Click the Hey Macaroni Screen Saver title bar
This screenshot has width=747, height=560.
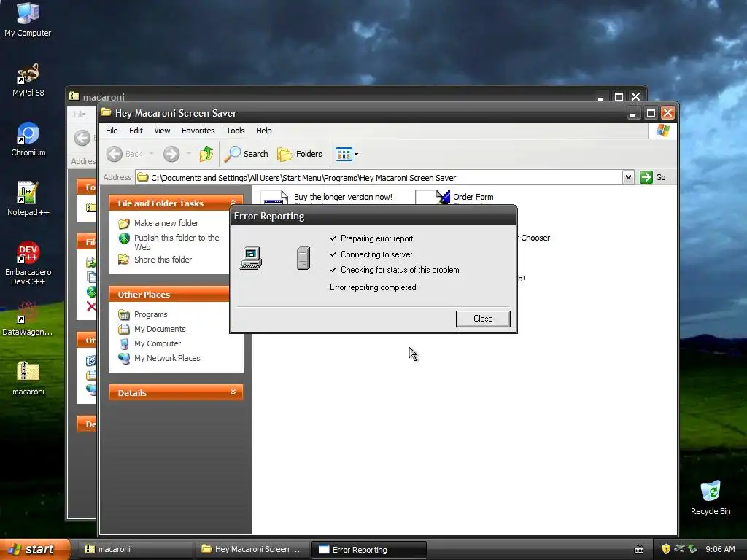[362, 113]
